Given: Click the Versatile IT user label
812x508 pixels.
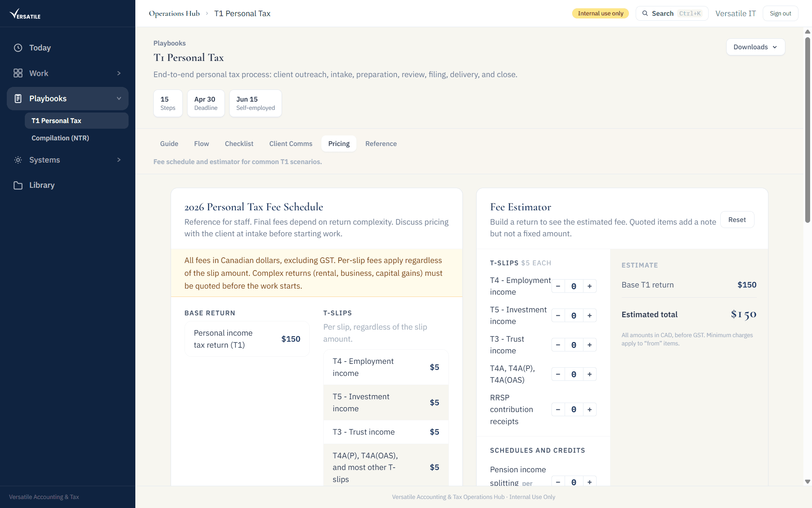Looking at the screenshot, I should [735, 14].
